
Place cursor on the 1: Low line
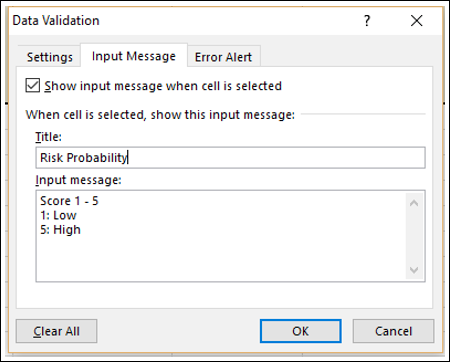coord(58,215)
